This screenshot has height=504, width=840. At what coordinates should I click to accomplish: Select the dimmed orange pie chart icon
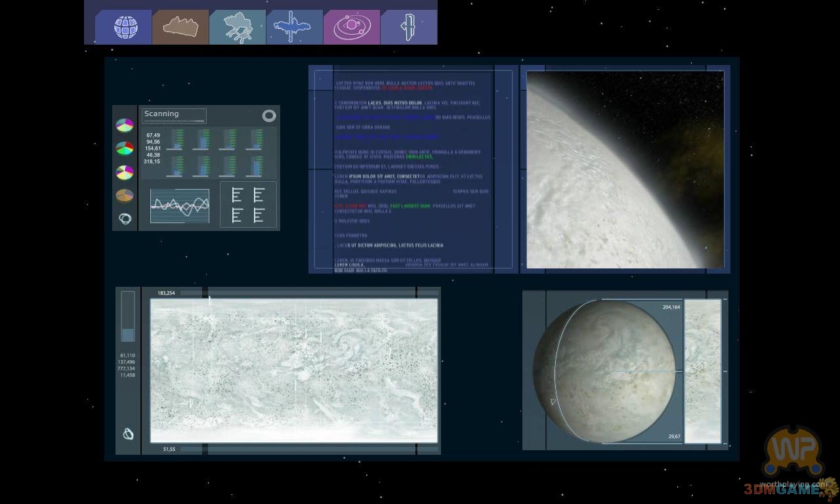click(x=125, y=196)
